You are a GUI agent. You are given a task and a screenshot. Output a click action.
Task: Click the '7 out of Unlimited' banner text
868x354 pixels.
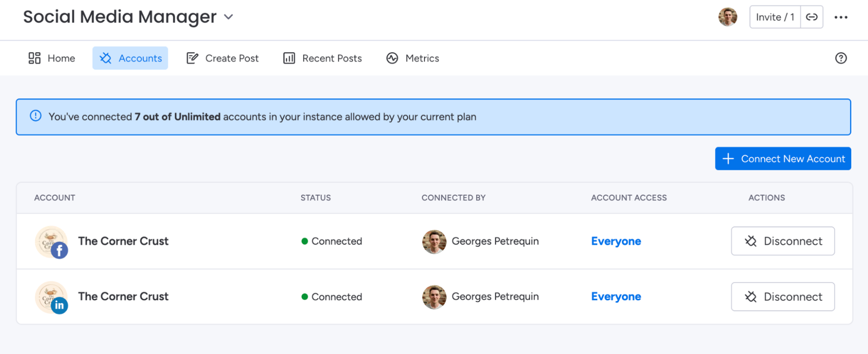click(x=178, y=117)
